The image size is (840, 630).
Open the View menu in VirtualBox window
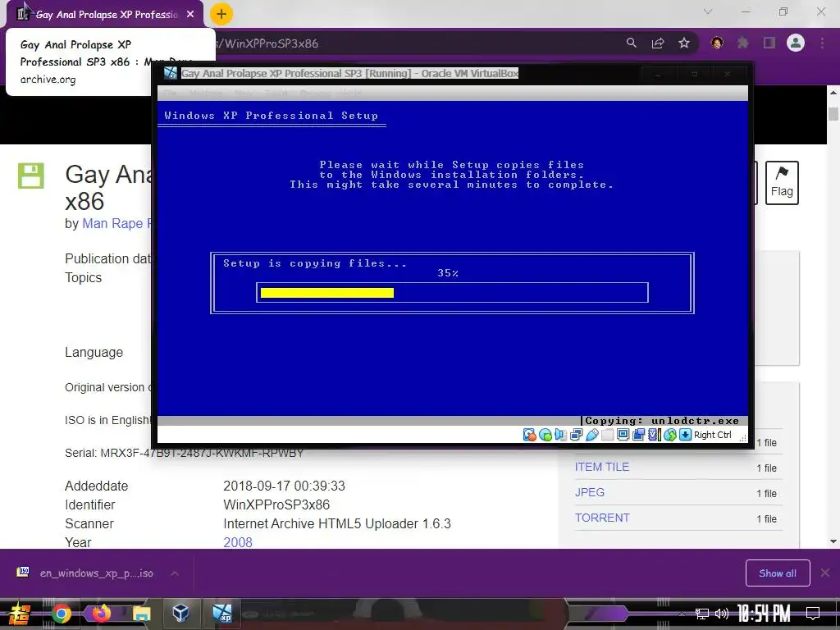pyautogui.click(x=244, y=94)
